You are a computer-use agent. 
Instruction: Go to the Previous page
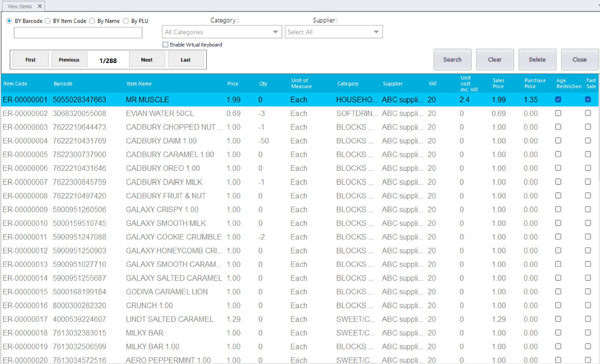click(x=69, y=60)
